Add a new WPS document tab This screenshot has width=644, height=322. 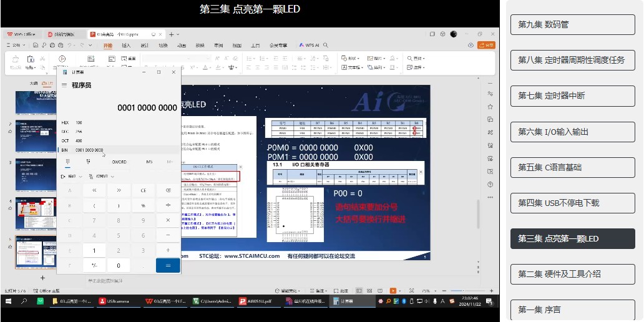point(172,34)
